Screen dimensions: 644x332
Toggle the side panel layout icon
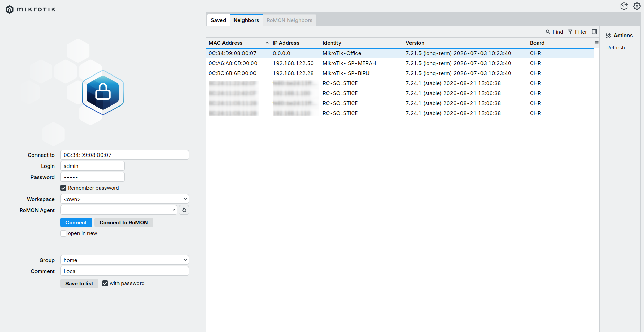point(594,32)
